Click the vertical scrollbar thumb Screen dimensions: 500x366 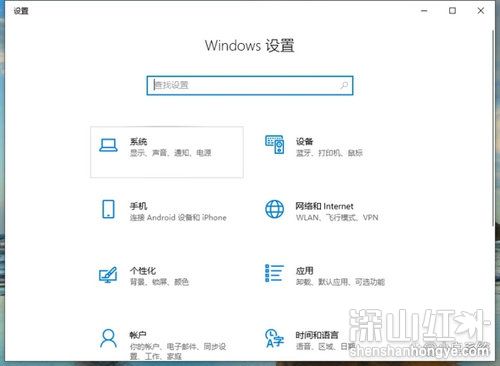point(493,128)
